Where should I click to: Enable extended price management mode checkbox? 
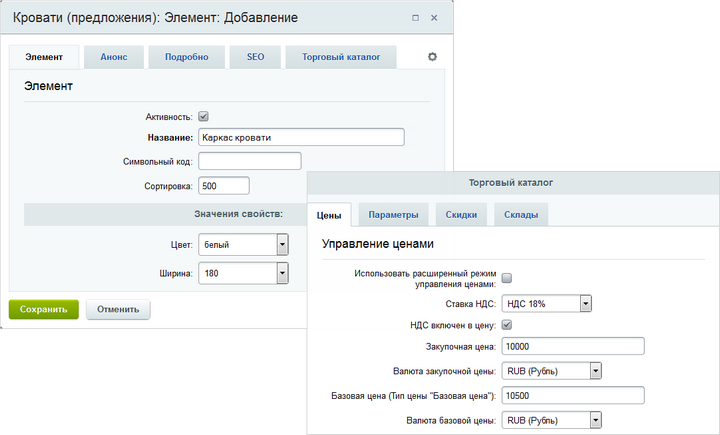point(506,278)
